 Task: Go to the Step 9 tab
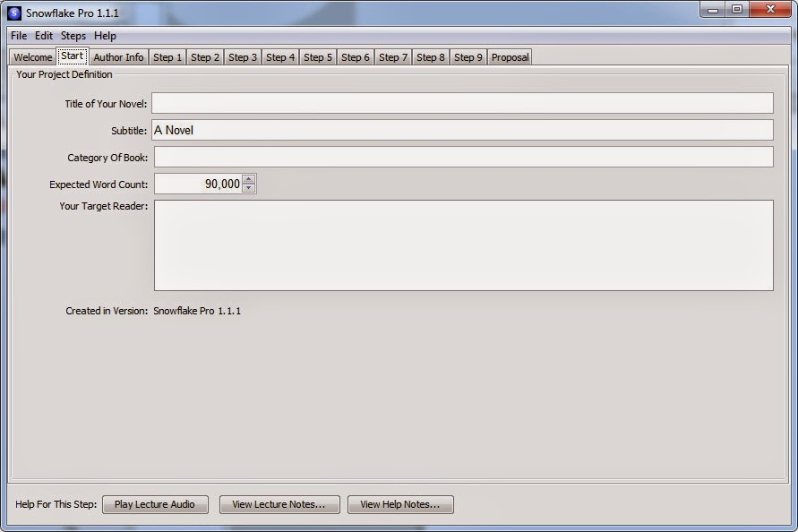(x=468, y=57)
